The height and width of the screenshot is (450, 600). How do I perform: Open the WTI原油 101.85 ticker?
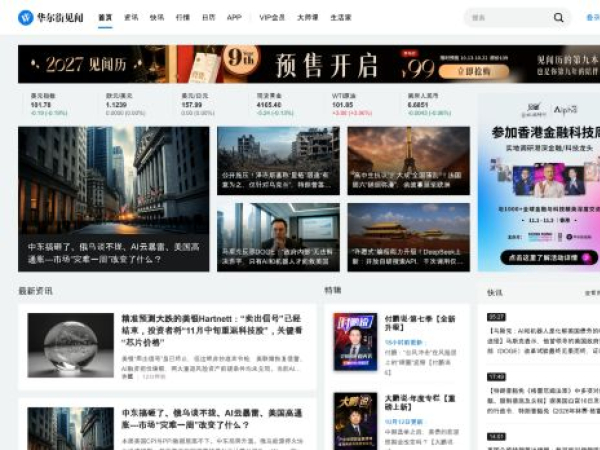click(x=352, y=104)
